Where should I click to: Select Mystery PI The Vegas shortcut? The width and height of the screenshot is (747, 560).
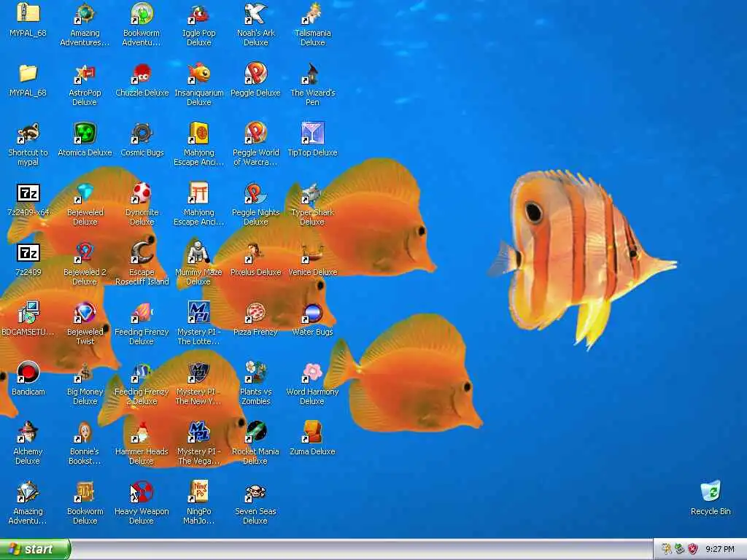click(x=198, y=432)
